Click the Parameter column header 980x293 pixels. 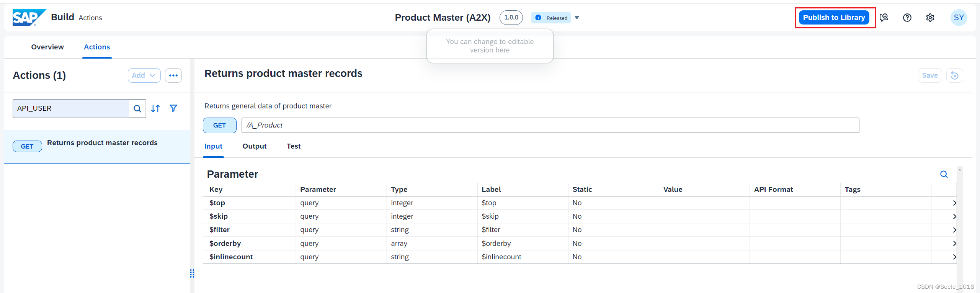[341, 190]
